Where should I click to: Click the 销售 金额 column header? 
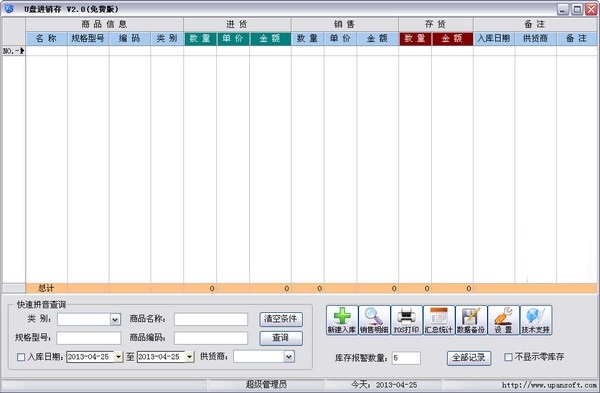coord(378,39)
